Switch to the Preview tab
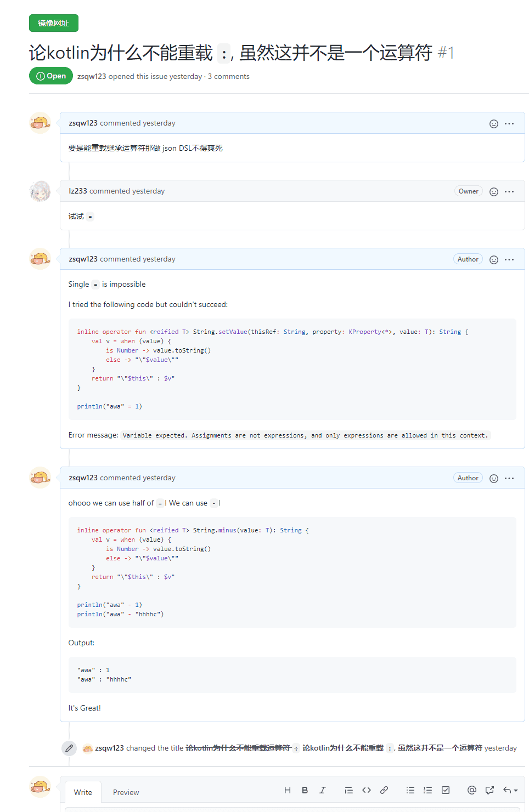This screenshot has height=812, width=529. click(126, 792)
